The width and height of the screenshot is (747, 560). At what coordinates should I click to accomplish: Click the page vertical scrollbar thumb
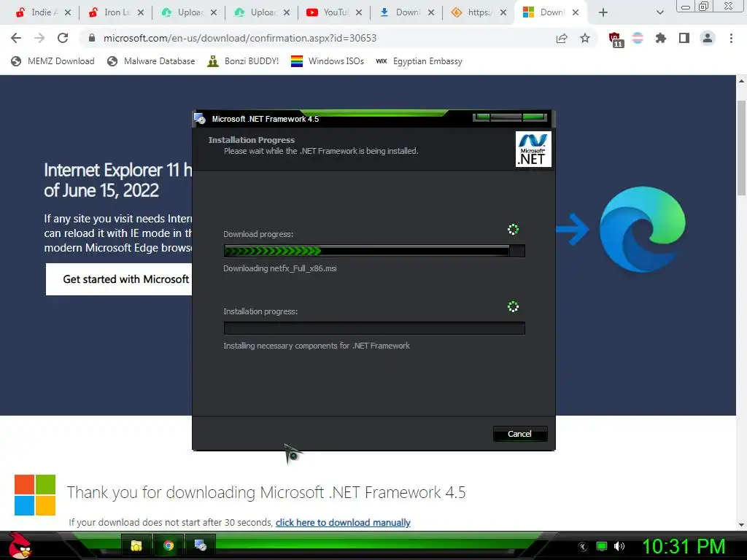click(x=741, y=147)
